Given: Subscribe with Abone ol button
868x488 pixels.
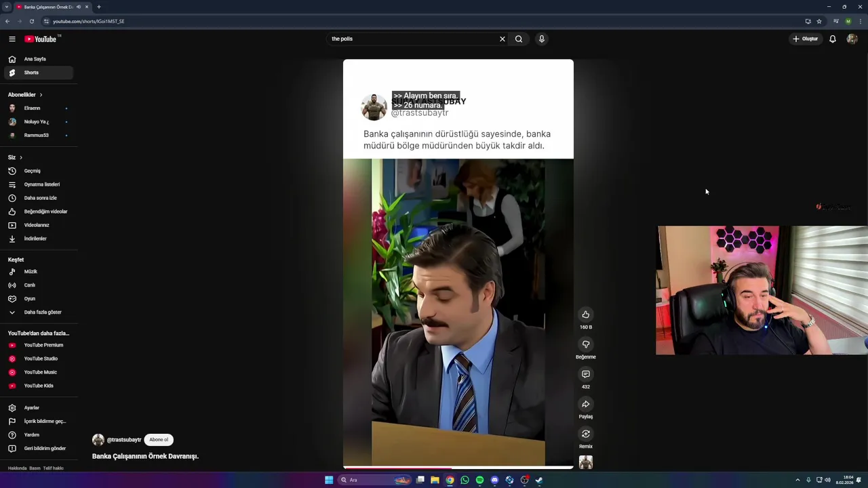Looking at the screenshot, I should pos(159,440).
